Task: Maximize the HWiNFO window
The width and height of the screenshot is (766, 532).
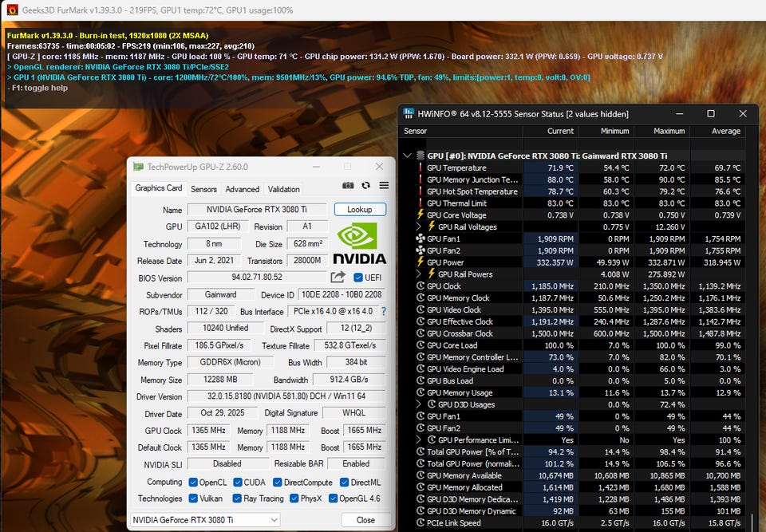Action: (711, 114)
